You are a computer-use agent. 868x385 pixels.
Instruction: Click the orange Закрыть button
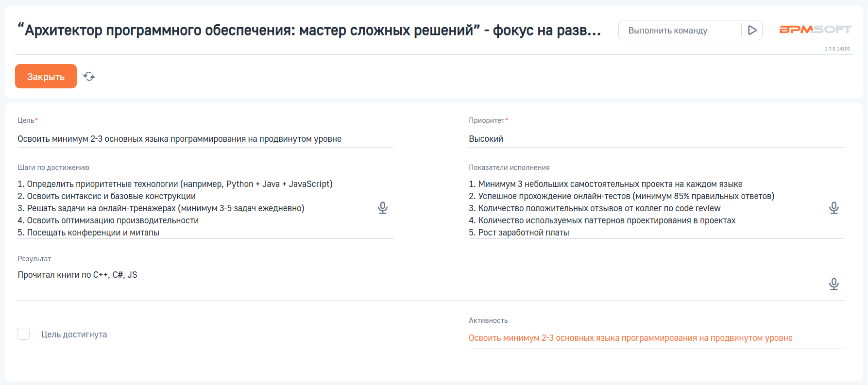[46, 76]
